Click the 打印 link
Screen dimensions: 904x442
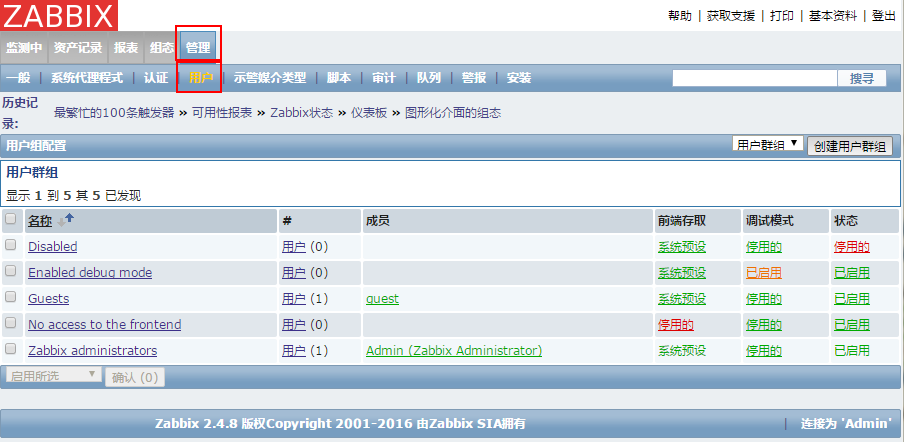click(x=782, y=16)
